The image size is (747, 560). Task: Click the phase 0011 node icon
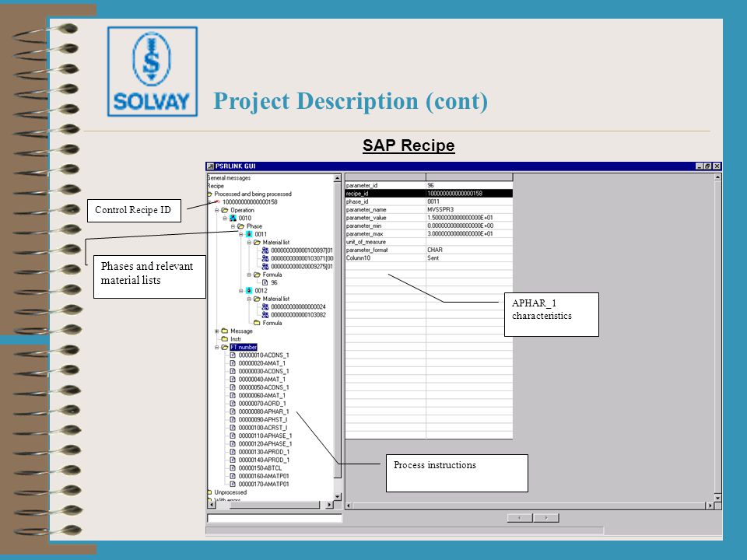tap(249, 234)
